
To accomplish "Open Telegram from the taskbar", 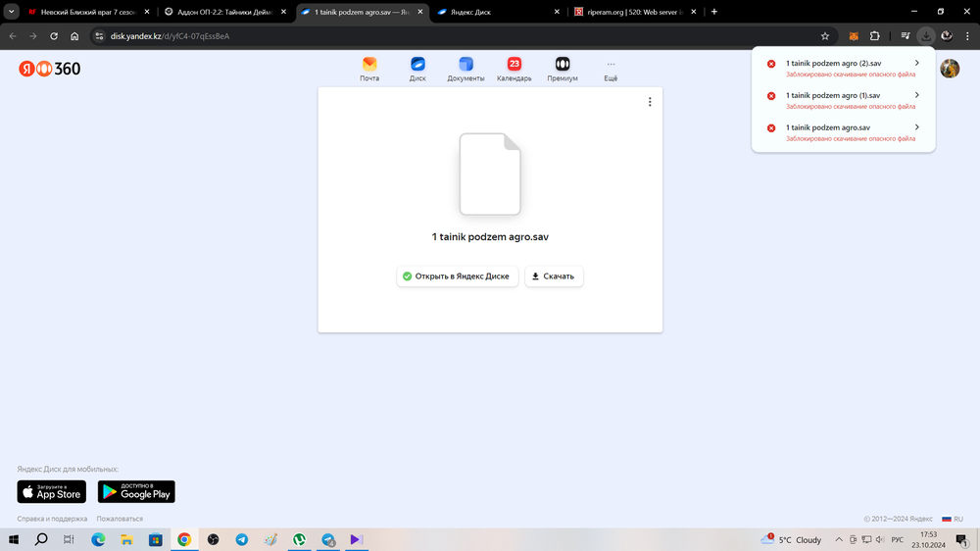I will [x=241, y=540].
